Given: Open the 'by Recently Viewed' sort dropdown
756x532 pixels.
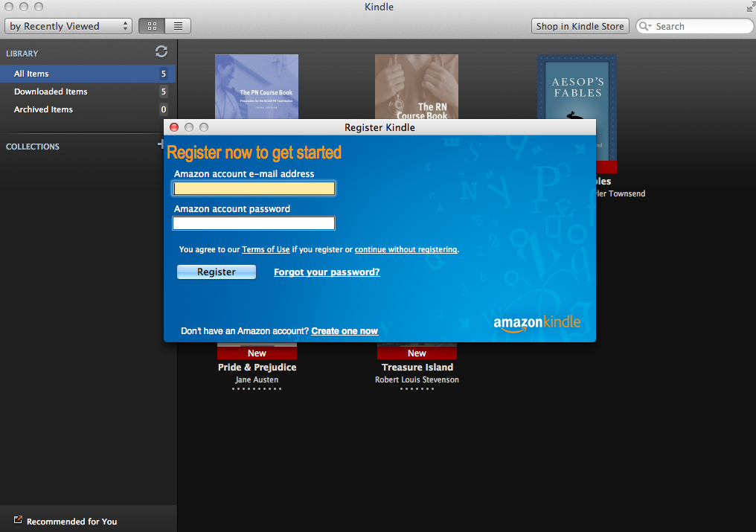Looking at the screenshot, I should (68, 26).
